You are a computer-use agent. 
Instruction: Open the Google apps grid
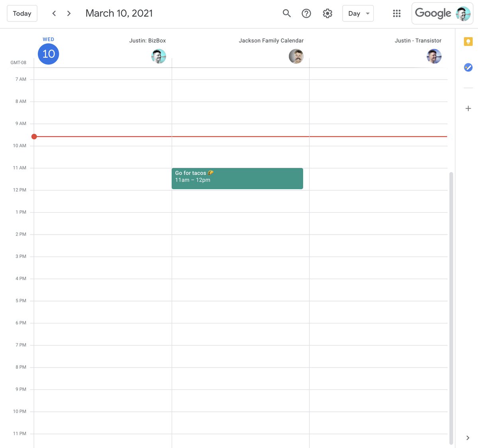tap(396, 14)
